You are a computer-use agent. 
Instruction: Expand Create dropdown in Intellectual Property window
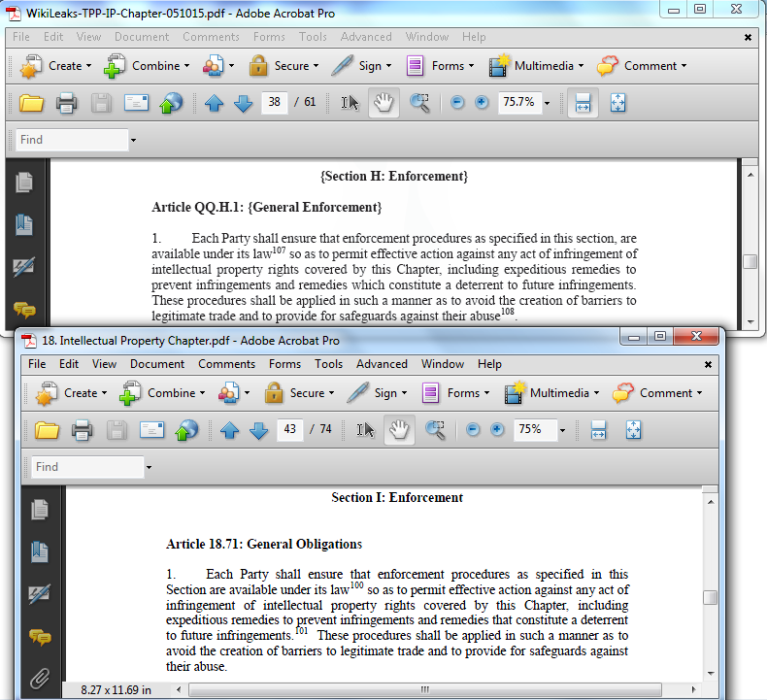click(x=104, y=393)
